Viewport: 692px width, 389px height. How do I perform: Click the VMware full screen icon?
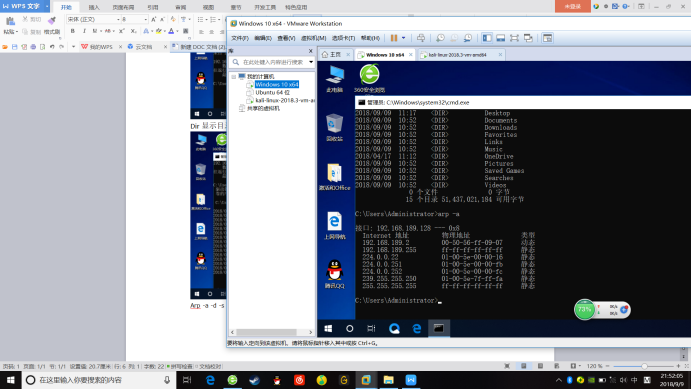coord(514,38)
